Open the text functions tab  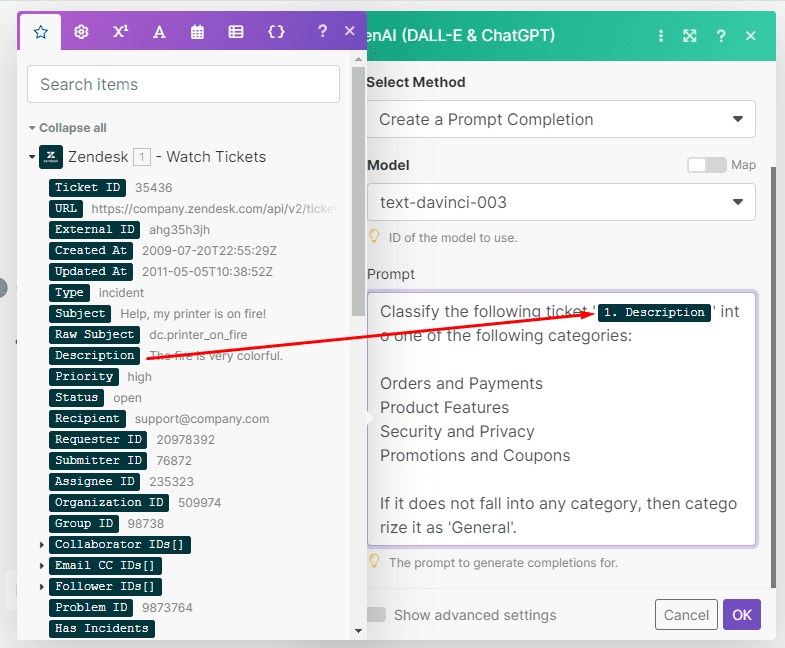(x=159, y=32)
